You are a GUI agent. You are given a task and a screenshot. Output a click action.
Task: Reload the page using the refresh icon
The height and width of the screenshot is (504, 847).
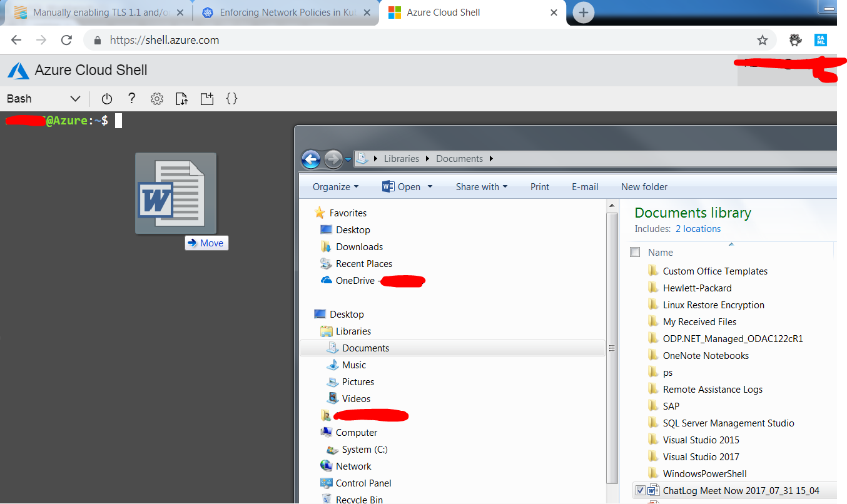[66, 39]
